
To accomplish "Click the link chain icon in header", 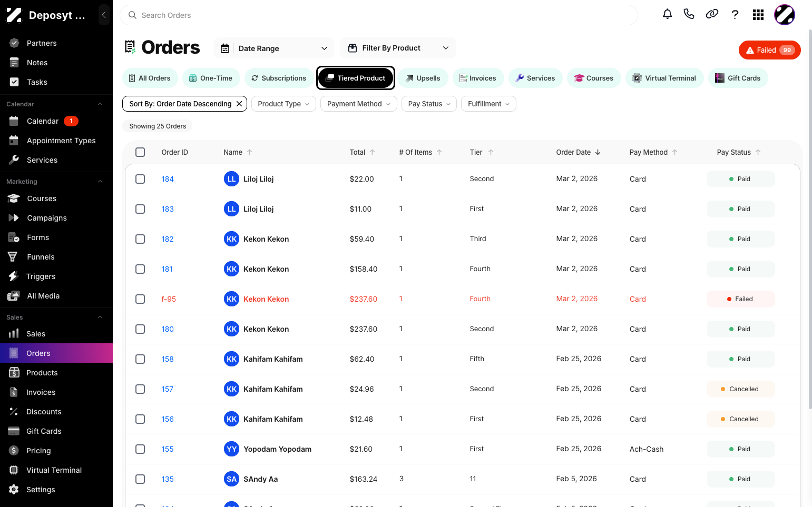I will [712, 14].
